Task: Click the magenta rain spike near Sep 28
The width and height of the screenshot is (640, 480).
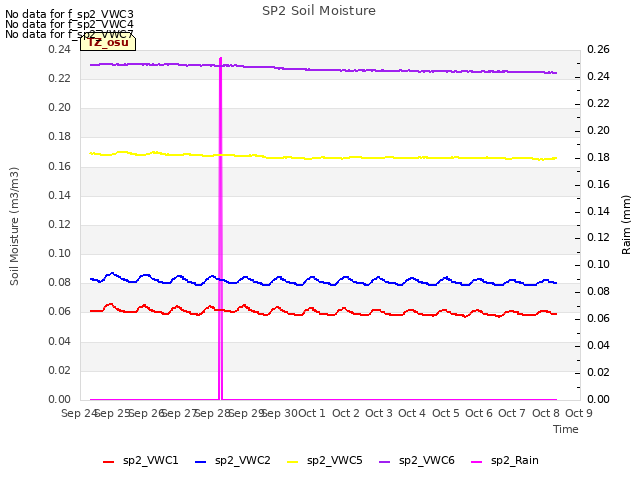Action: [221, 229]
